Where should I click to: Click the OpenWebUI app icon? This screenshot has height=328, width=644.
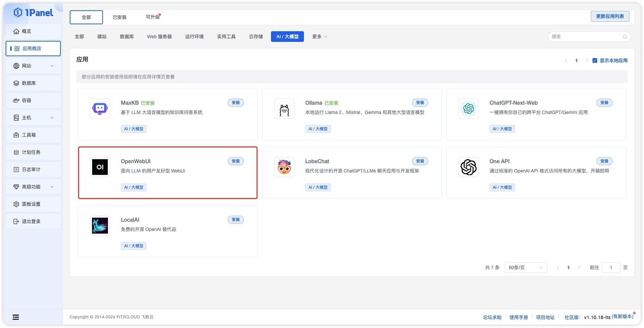click(x=100, y=167)
